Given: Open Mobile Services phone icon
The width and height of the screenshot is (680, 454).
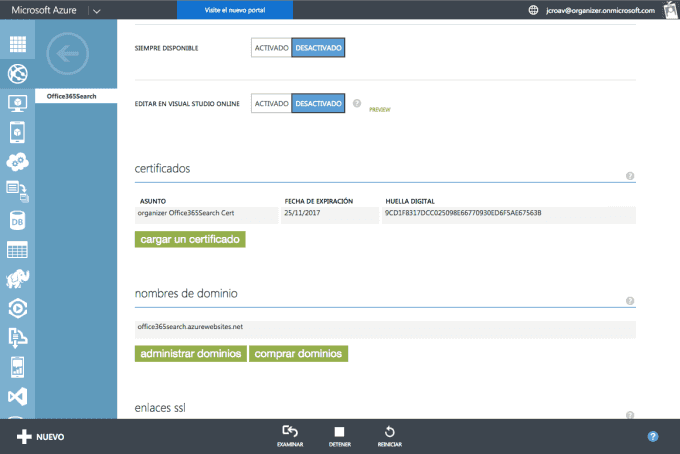Looking at the screenshot, I should point(17,132).
